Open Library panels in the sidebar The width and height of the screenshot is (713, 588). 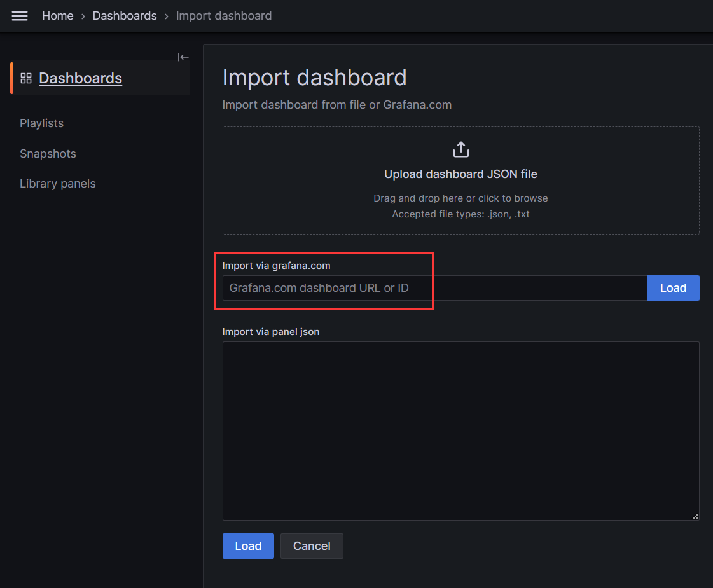pos(58,184)
